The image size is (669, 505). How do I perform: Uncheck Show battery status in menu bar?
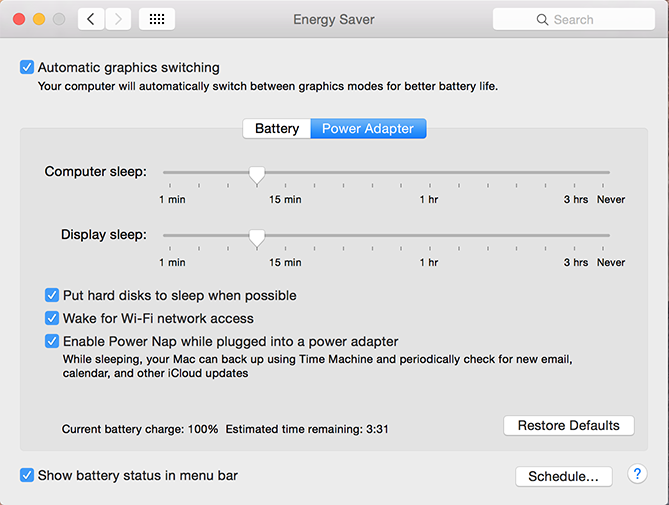(x=26, y=475)
